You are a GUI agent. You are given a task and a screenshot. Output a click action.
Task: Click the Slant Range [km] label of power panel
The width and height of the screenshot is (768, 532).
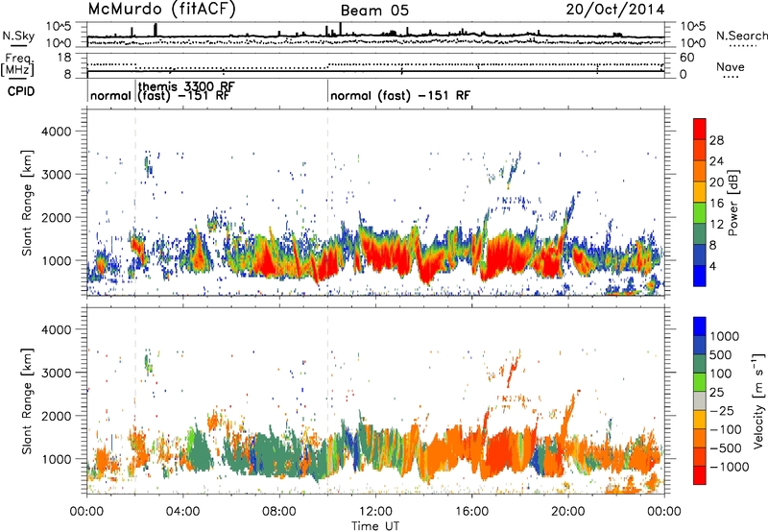(x=27, y=203)
